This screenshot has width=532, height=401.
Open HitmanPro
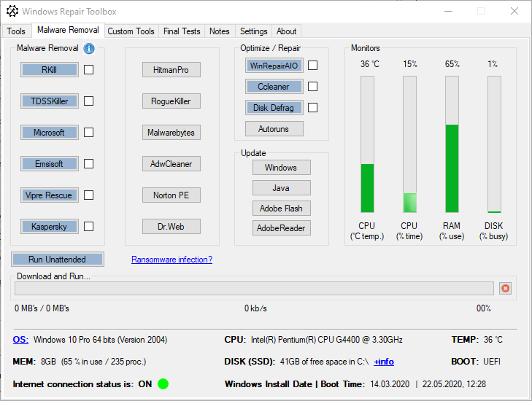pyautogui.click(x=171, y=69)
